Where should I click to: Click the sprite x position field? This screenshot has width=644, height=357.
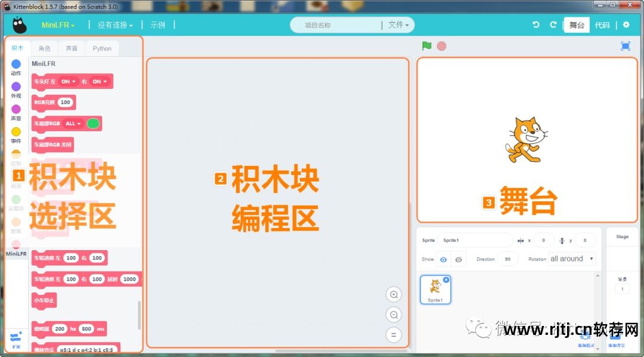(543, 240)
